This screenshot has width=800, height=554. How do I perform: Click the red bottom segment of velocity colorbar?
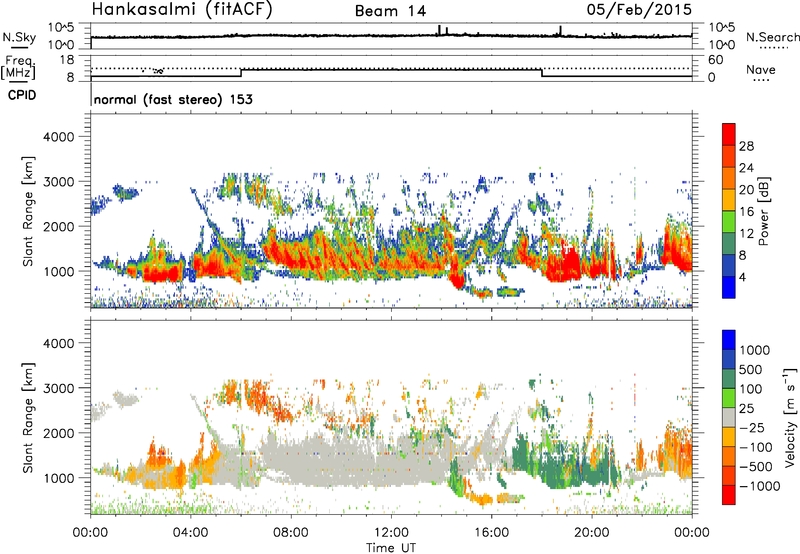pos(729,495)
